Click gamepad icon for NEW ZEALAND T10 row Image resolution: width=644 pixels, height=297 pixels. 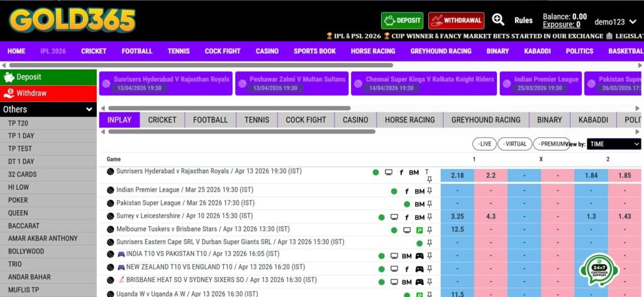[419, 269]
